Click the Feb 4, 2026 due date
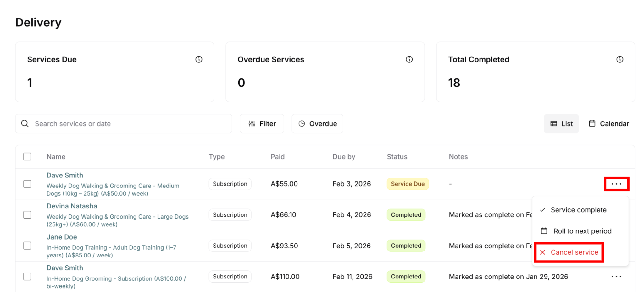Screen dimensions: 644x292 352,215
